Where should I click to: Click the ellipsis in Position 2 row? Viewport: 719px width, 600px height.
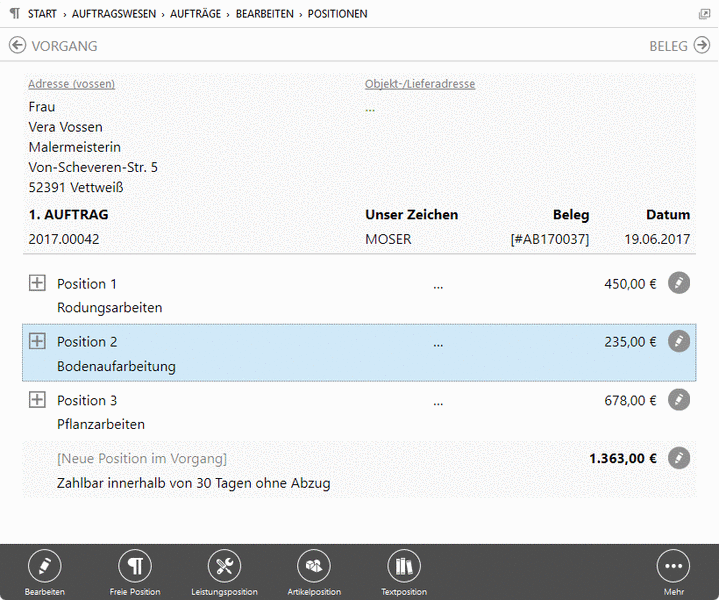(438, 345)
